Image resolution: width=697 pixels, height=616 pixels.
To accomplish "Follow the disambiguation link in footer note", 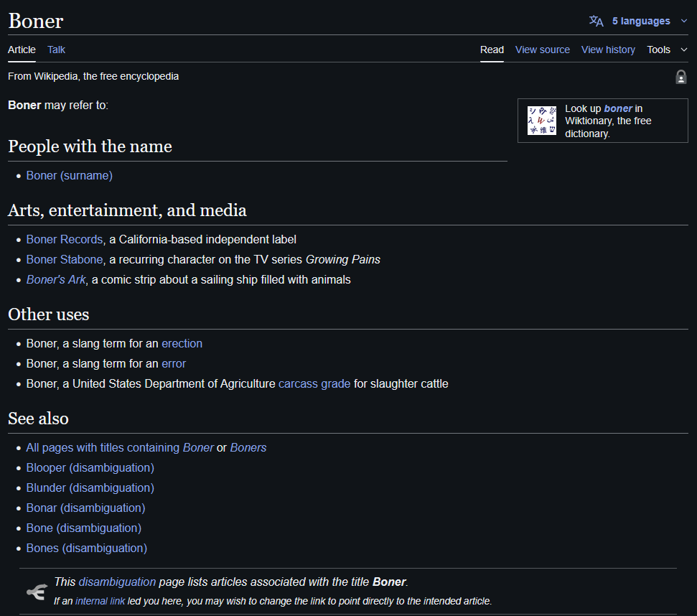I will click(117, 582).
